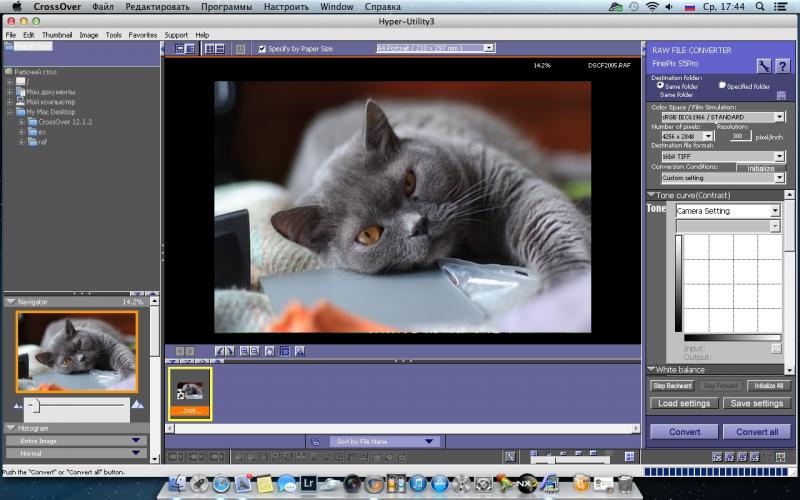The height and width of the screenshot is (500, 800).
Task: Click the small mountain icon left of navigator slider
Action: click(x=18, y=406)
